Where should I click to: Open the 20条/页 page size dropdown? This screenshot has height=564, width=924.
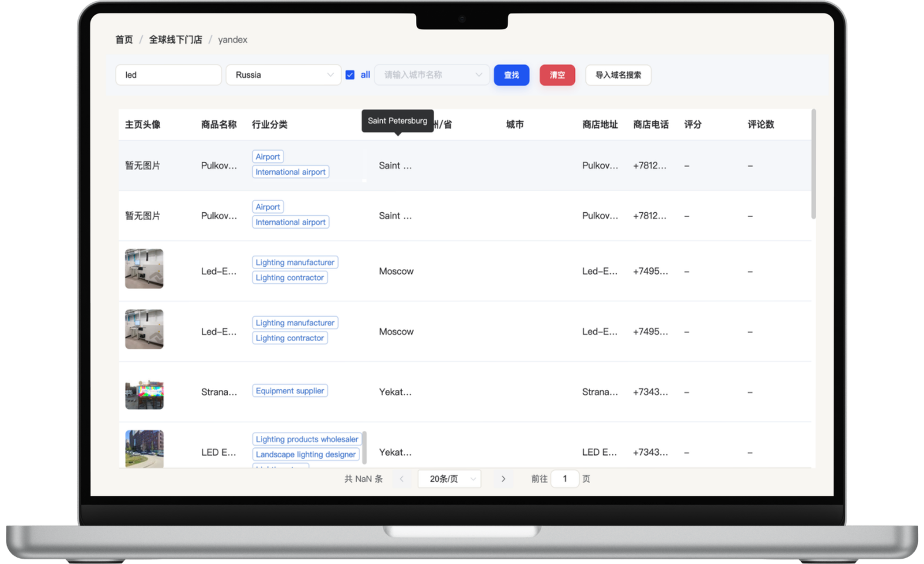[x=449, y=479]
